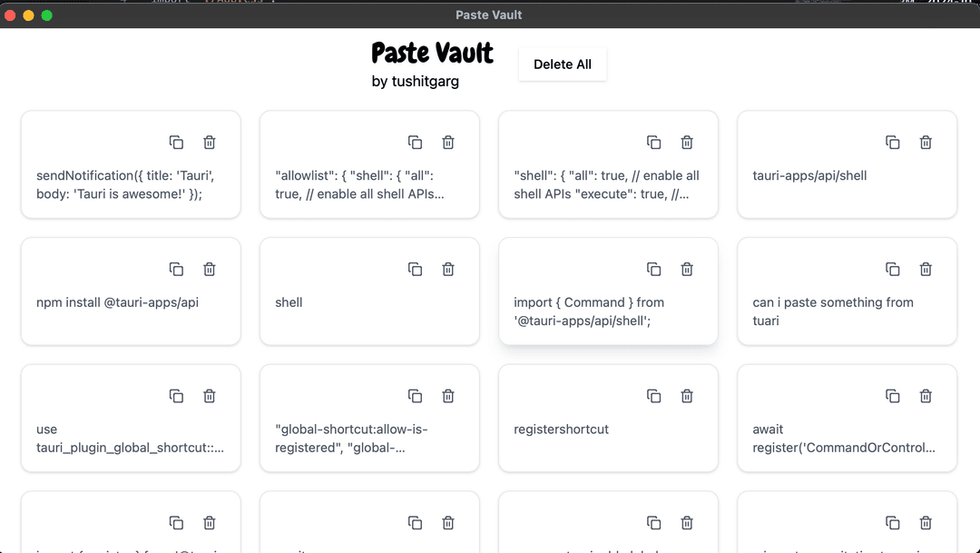The height and width of the screenshot is (553, 980).
Task: Click the Paste Vault heading
Action: [432, 53]
